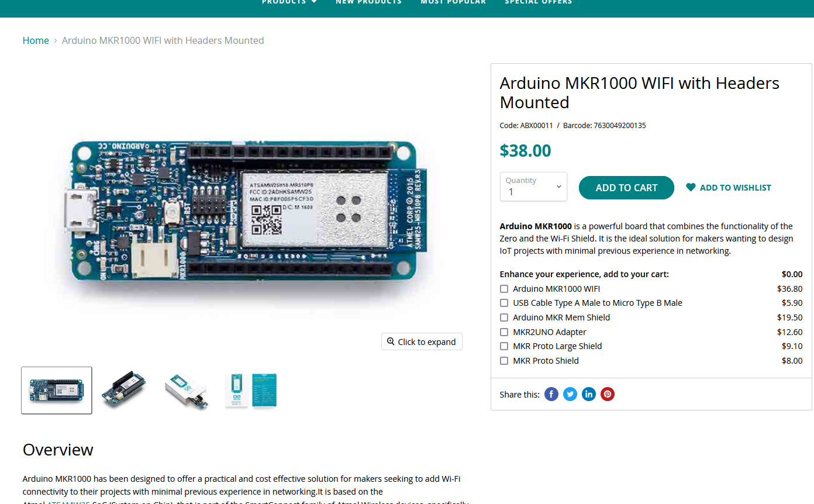814x504 pixels.
Task: Open the Quantity dropdown
Action: tap(533, 187)
